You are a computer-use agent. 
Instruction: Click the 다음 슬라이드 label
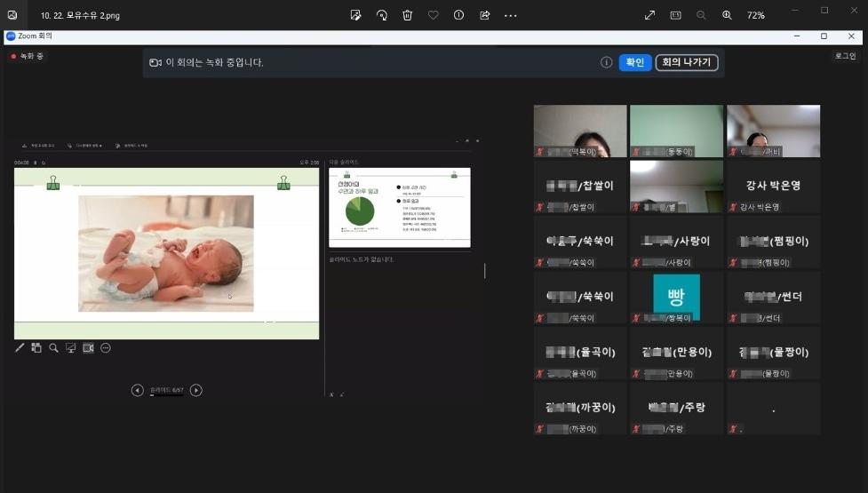click(344, 163)
